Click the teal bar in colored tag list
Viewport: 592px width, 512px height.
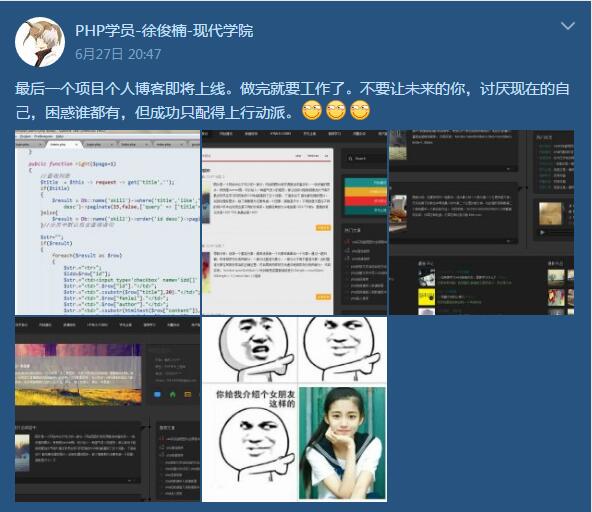[x=366, y=182]
